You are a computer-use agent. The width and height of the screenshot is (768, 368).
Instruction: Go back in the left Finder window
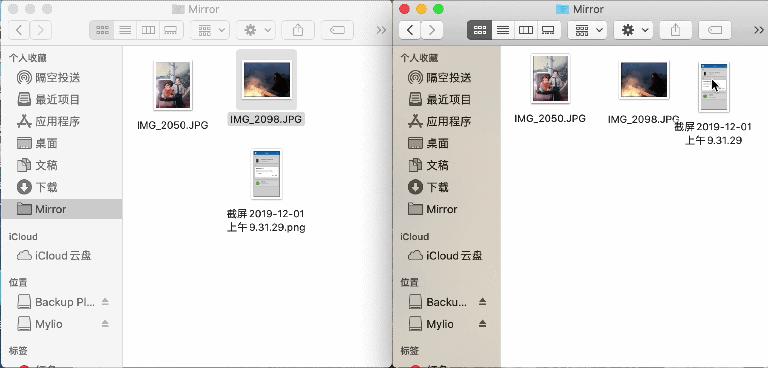coord(19,30)
